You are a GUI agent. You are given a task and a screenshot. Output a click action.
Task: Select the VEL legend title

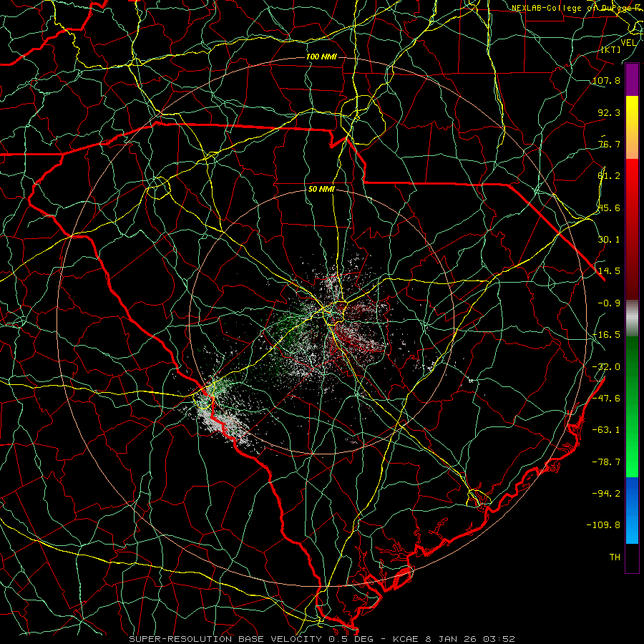628,43
